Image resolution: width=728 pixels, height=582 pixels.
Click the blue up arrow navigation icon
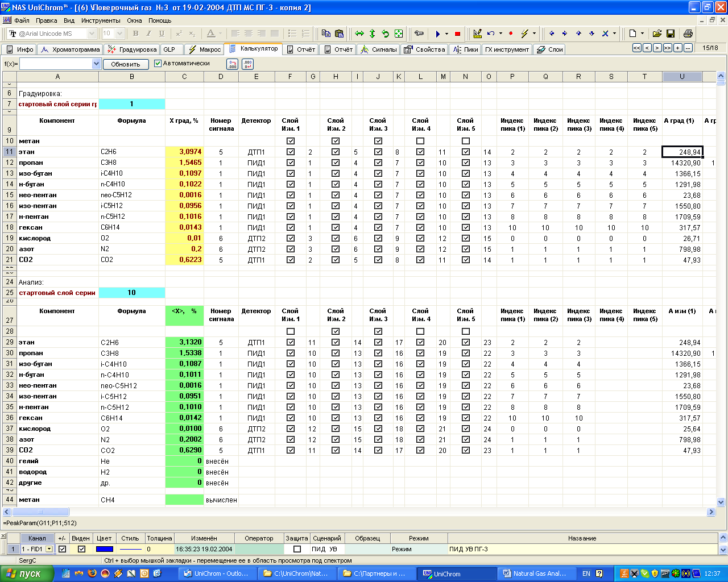pyautogui.click(x=578, y=34)
